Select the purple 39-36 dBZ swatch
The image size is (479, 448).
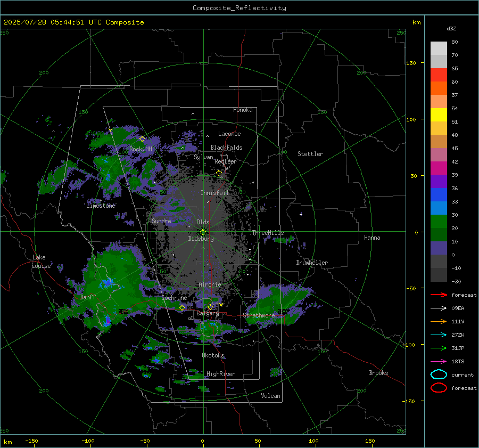coord(439,181)
